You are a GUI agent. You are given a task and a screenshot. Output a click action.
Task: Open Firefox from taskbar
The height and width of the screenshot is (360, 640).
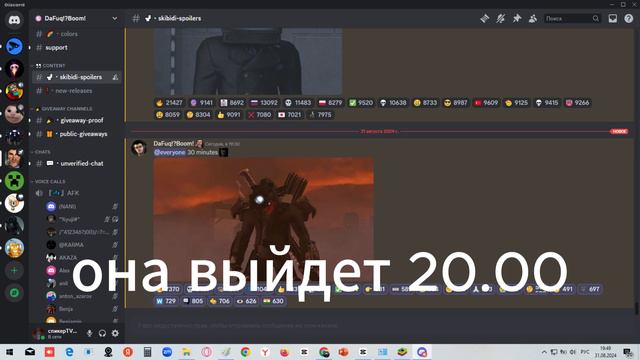coord(284,352)
